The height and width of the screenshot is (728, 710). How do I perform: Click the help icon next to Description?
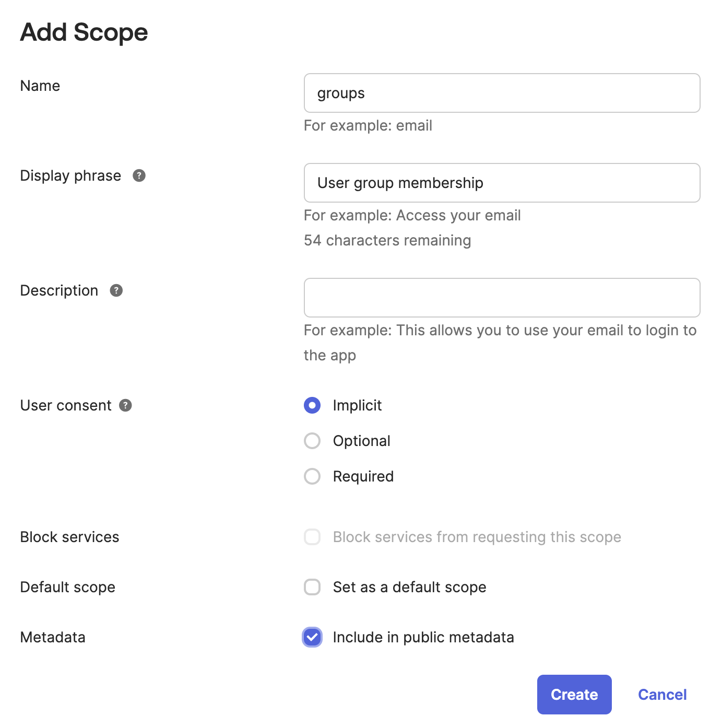[x=116, y=290]
